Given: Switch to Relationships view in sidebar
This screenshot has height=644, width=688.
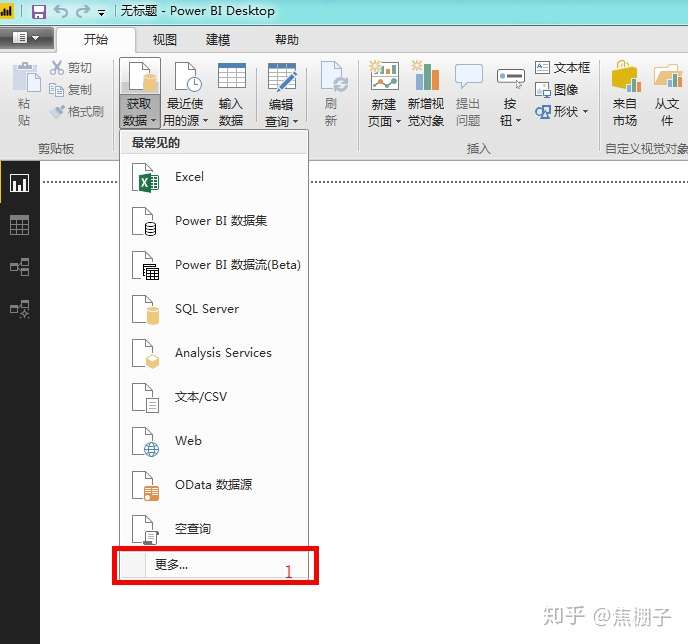Looking at the screenshot, I should [x=20, y=267].
